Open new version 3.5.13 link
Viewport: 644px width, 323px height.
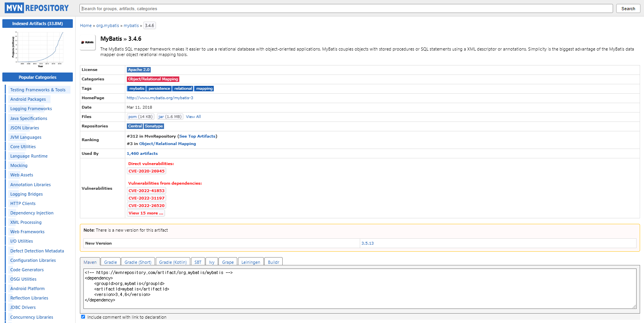pos(367,243)
